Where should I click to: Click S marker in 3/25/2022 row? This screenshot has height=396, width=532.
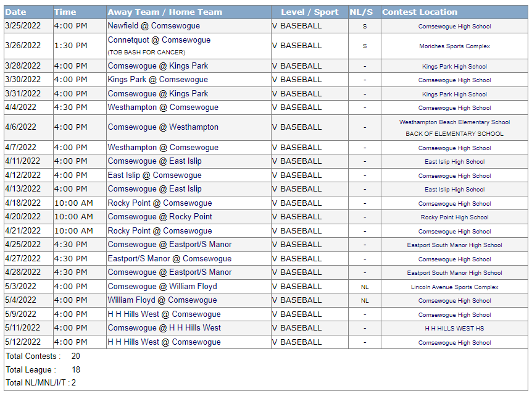pyautogui.click(x=365, y=27)
